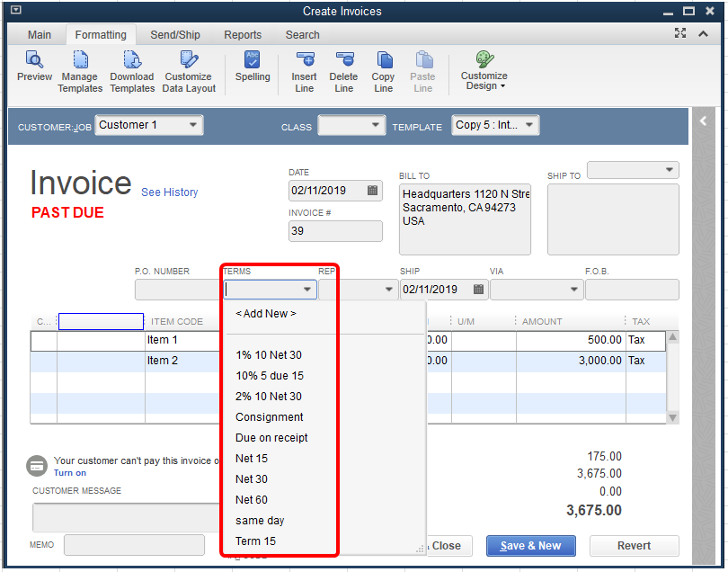
Task: Run the Spelling check
Action: coord(253,67)
